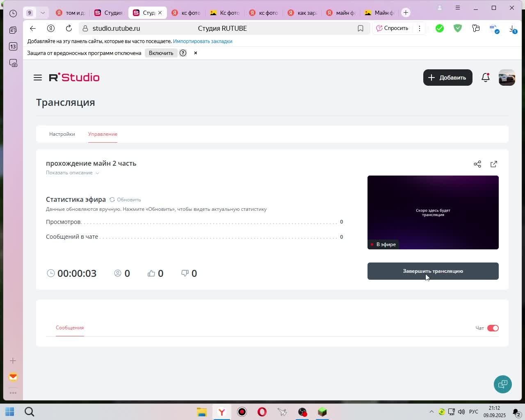The height and width of the screenshot is (420, 525).
Task: Click the Добавить button
Action: pos(448,78)
